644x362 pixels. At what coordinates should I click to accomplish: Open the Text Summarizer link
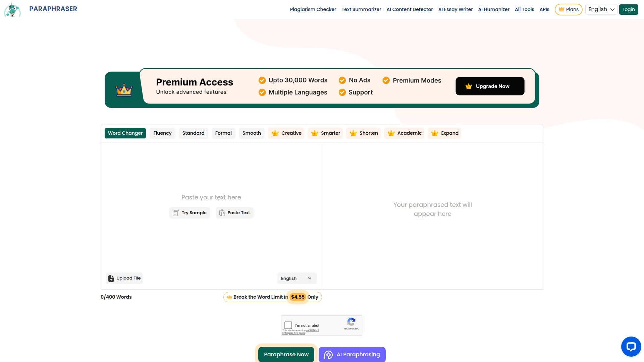click(x=361, y=9)
